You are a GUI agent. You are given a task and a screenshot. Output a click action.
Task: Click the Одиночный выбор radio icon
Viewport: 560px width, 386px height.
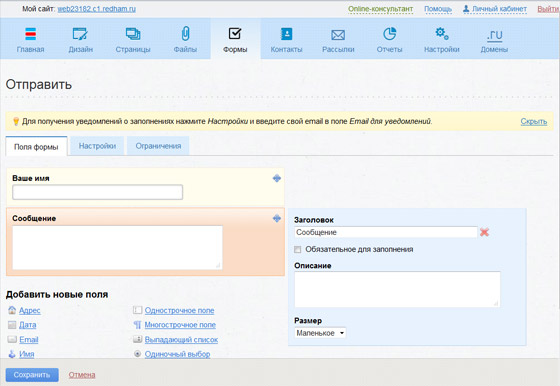(138, 354)
